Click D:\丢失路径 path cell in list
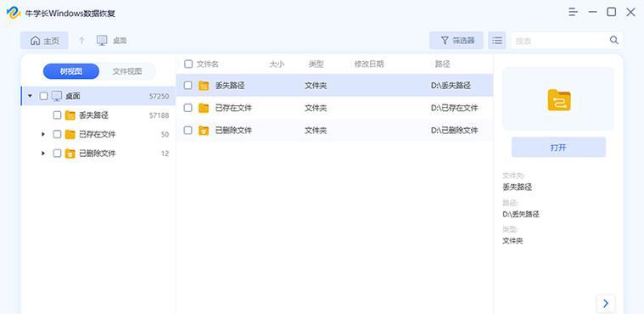The width and height of the screenshot is (644, 314). click(451, 86)
